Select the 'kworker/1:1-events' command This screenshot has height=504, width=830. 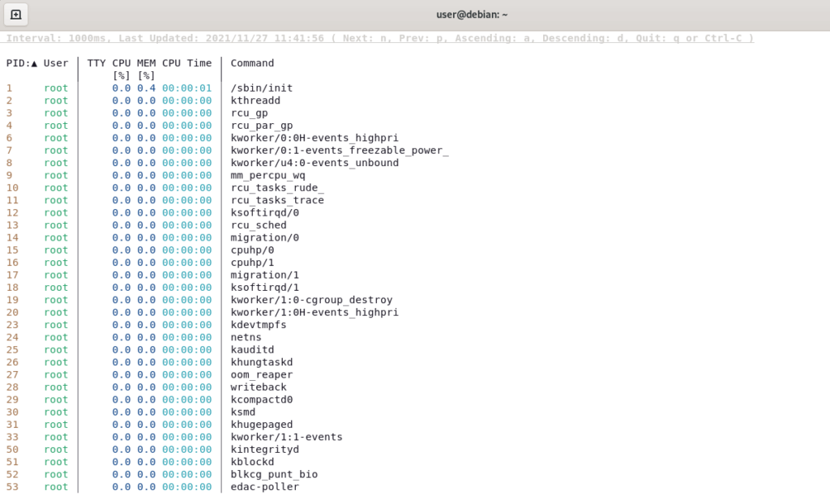pos(286,437)
